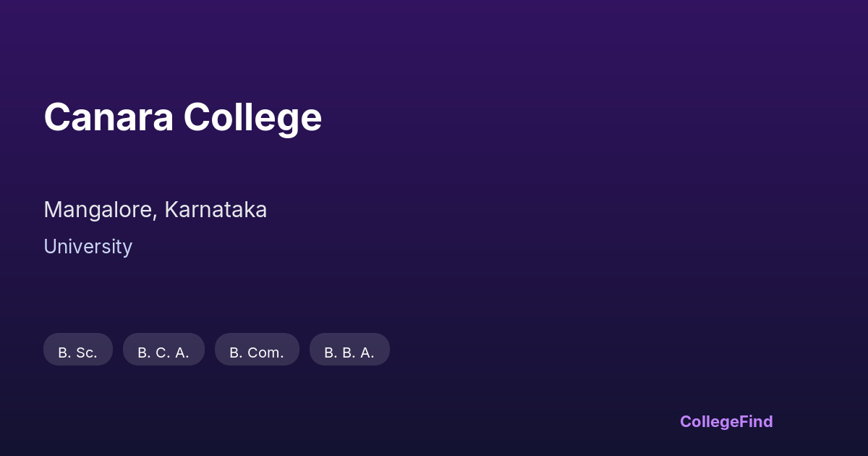Click the B. Com. course tag
The width and height of the screenshot is (868, 456).
pyautogui.click(x=257, y=352)
